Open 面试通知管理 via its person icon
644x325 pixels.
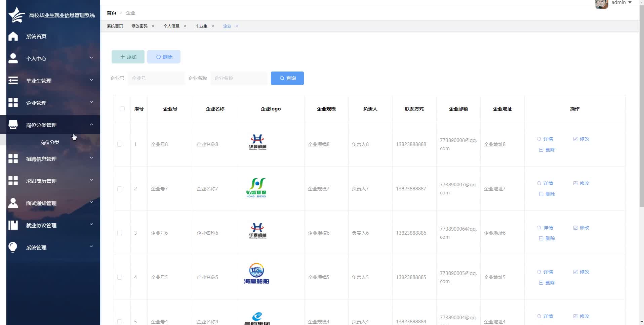pos(13,203)
